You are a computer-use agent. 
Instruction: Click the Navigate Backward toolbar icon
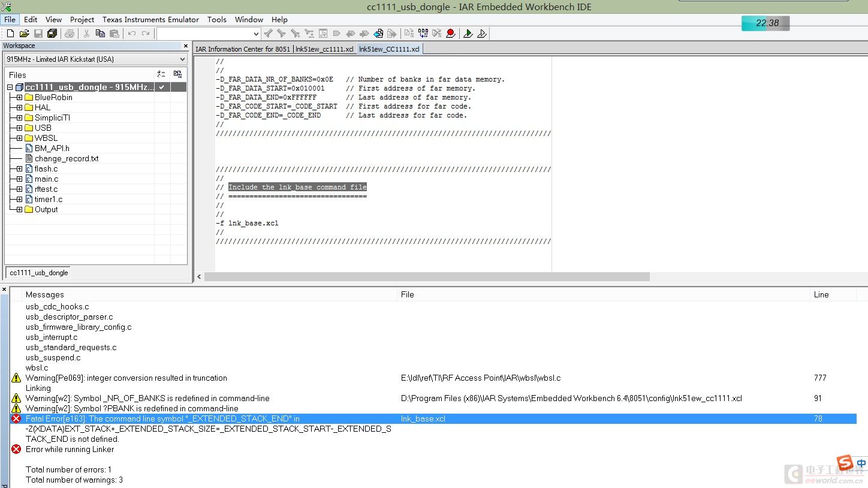[x=378, y=34]
